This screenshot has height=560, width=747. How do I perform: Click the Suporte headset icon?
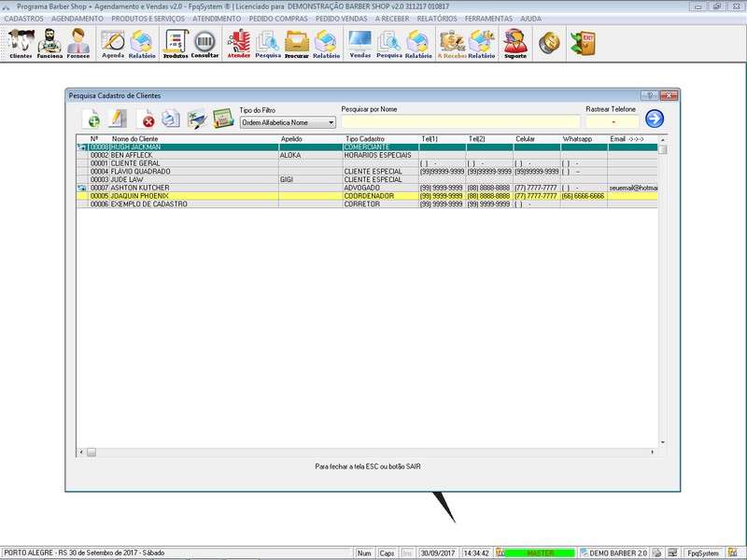pyautogui.click(x=515, y=44)
